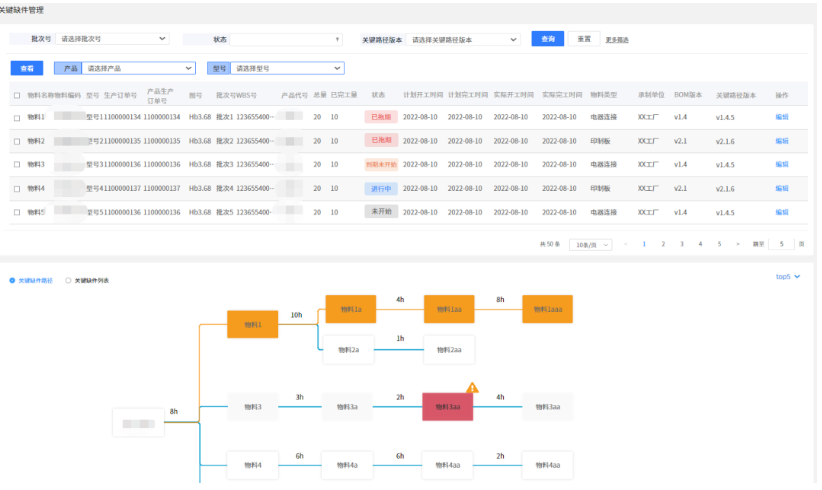The width and height of the screenshot is (822, 490).
Task: Tick the header select-all checkbox
Action: pyautogui.click(x=17, y=95)
